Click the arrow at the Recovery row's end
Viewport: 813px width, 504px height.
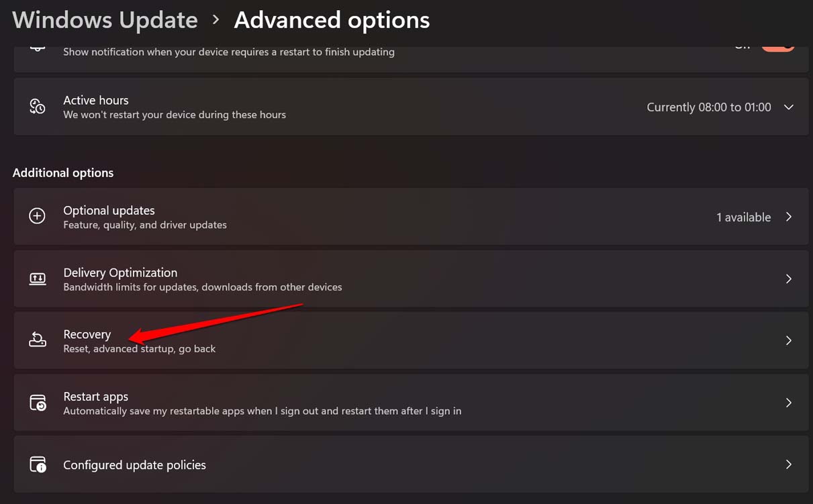(x=789, y=341)
